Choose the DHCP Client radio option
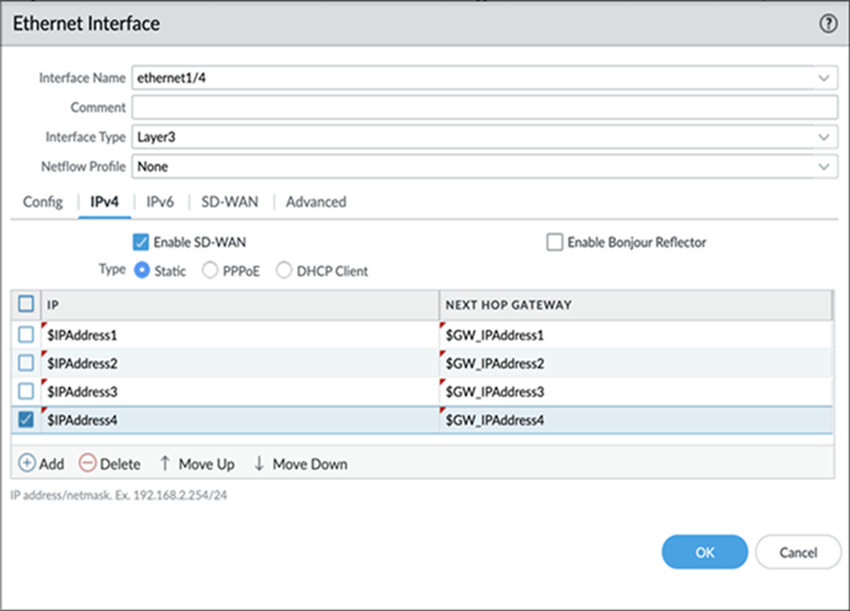 [284, 271]
